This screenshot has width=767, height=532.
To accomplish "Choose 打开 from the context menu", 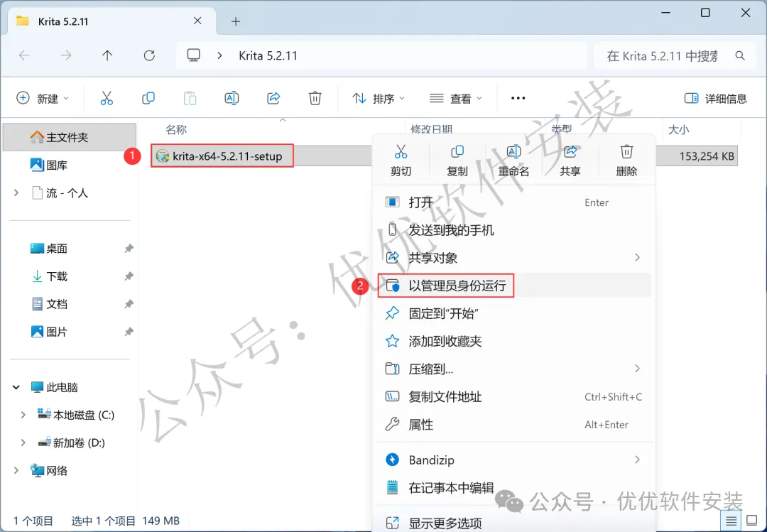I will pos(513,202).
